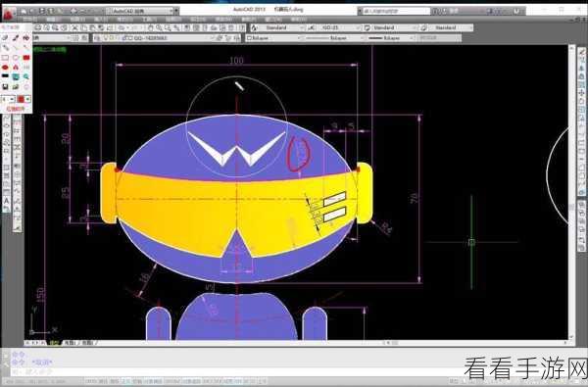Click the Multileader Style icon
The width and height of the screenshot is (588, 387).
[423, 27]
